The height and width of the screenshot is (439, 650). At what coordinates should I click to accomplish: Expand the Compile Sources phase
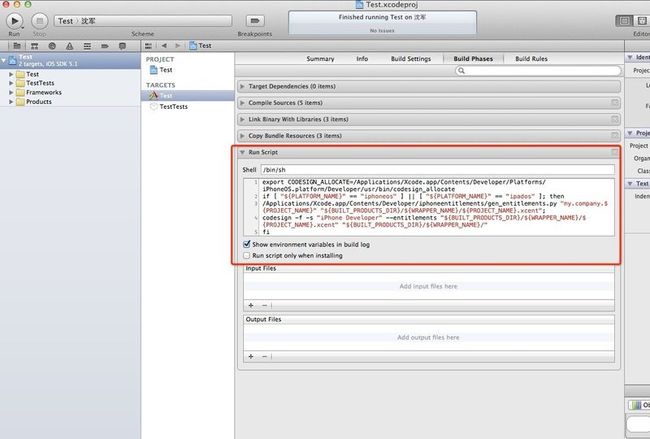pyautogui.click(x=243, y=103)
